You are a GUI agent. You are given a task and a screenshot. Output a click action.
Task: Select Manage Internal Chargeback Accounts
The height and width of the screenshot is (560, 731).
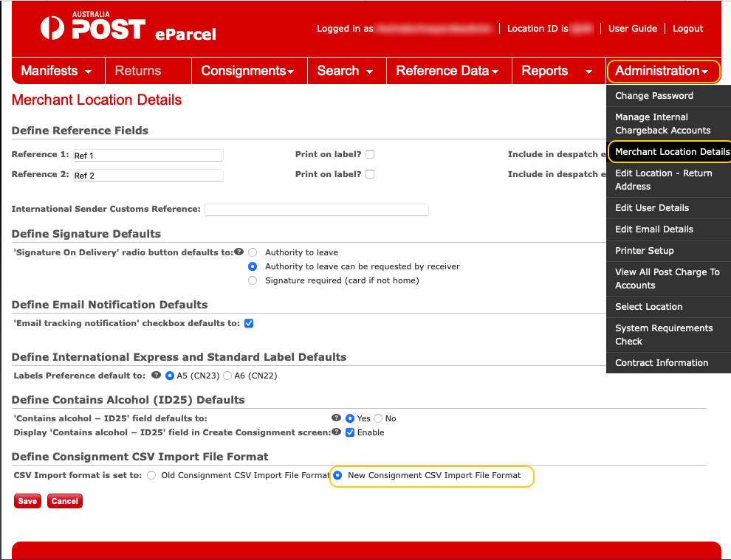[x=668, y=123]
